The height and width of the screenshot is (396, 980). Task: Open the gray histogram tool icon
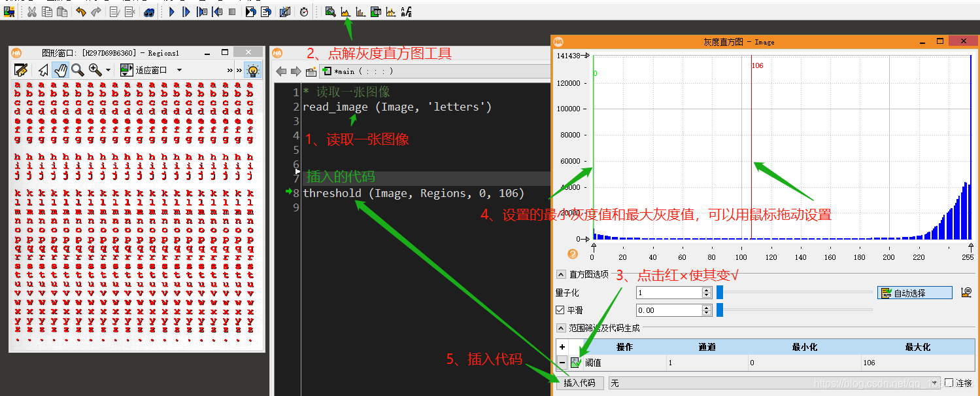[x=345, y=12]
